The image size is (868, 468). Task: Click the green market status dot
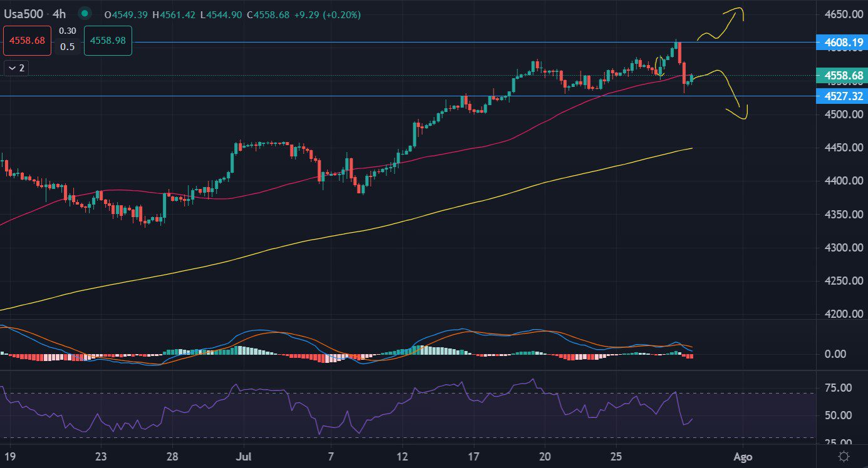point(86,13)
